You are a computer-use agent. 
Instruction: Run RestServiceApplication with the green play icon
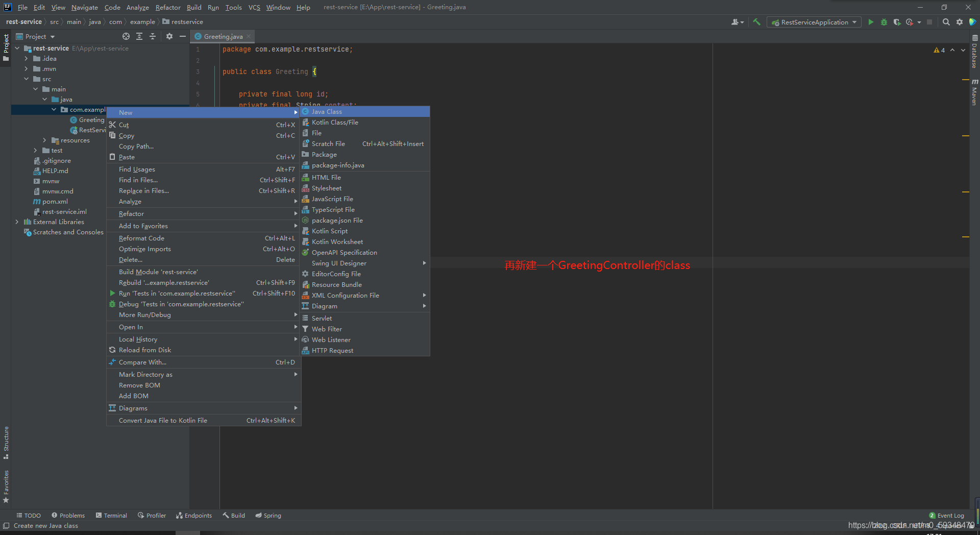click(871, 22)
